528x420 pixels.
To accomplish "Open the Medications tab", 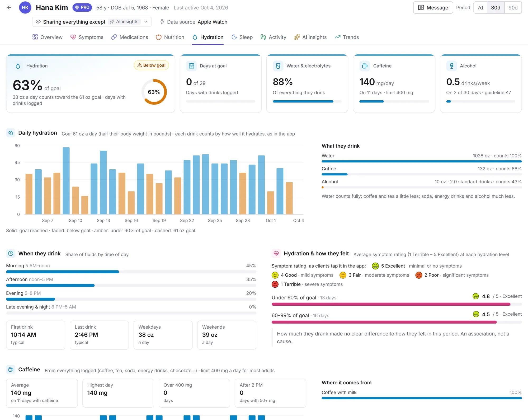I will (130, 37).
